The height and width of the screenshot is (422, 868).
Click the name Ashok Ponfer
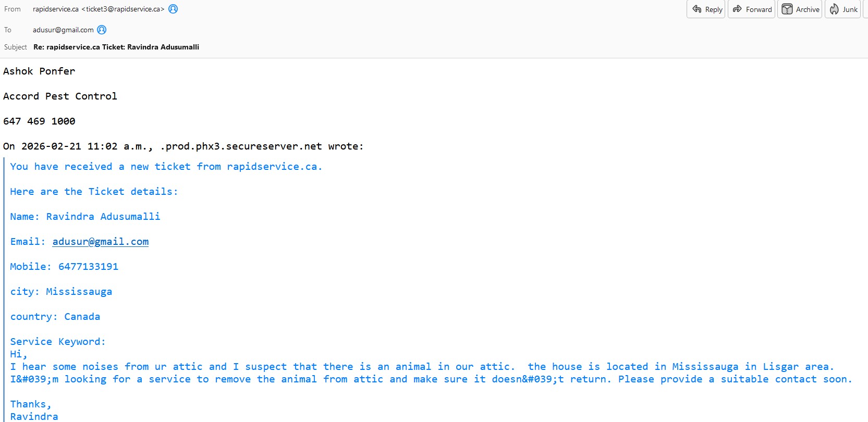[39, 71]
